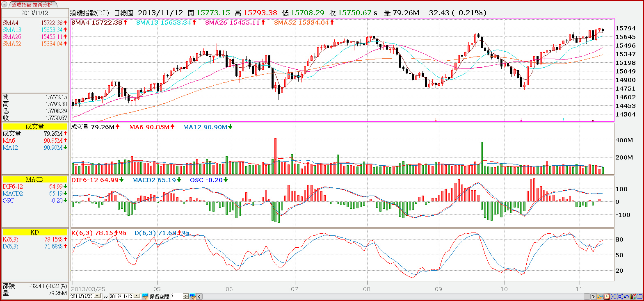
Task: Click the SMA4 15722.38 legend label on the chart
Action: click(x=99, y=23)
